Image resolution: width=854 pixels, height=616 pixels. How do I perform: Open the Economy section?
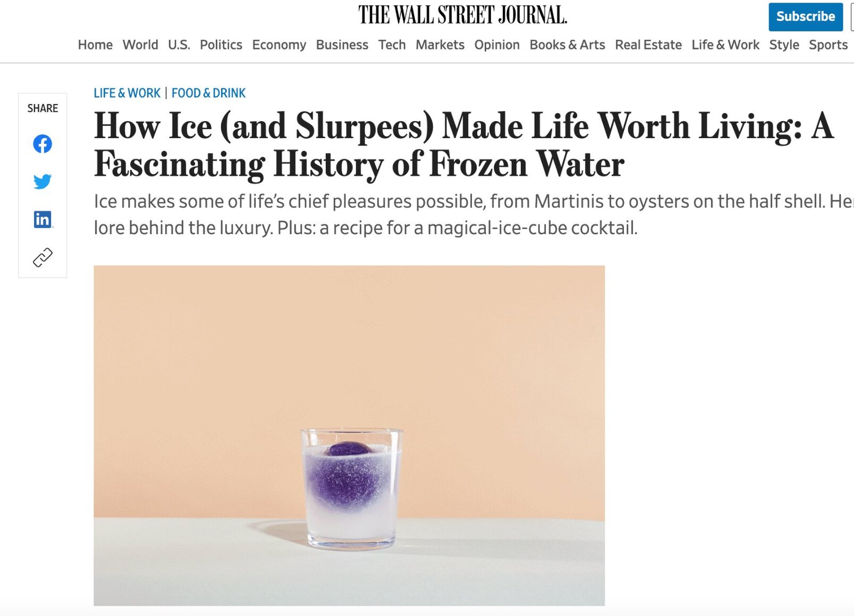pos(279,45)
